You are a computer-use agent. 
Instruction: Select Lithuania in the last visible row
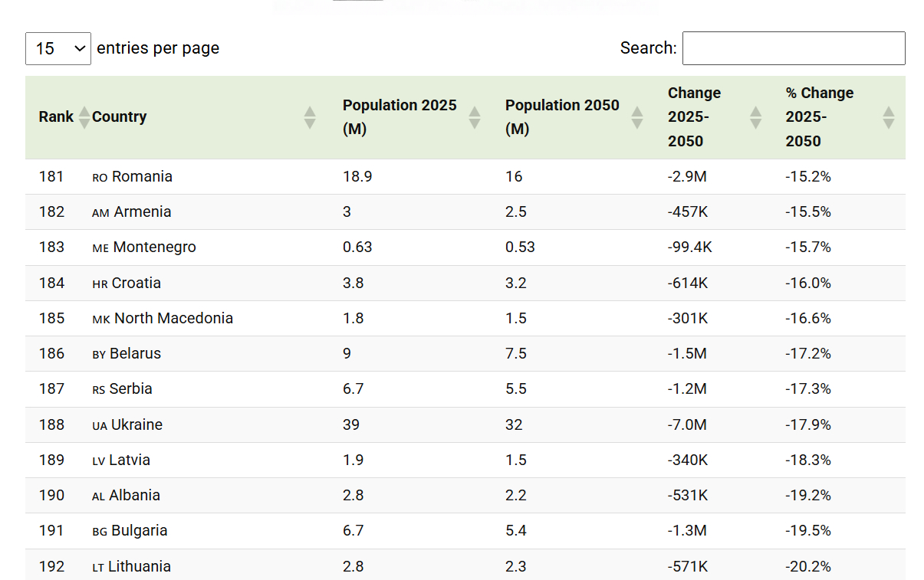(139, 567)
